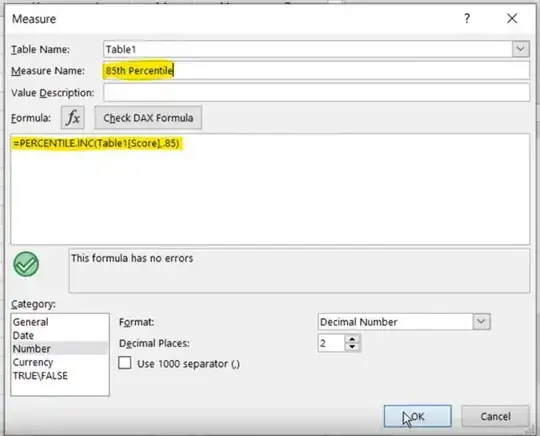Click the Category label
This screenshot has height=436, width=540.
(33, 304)
